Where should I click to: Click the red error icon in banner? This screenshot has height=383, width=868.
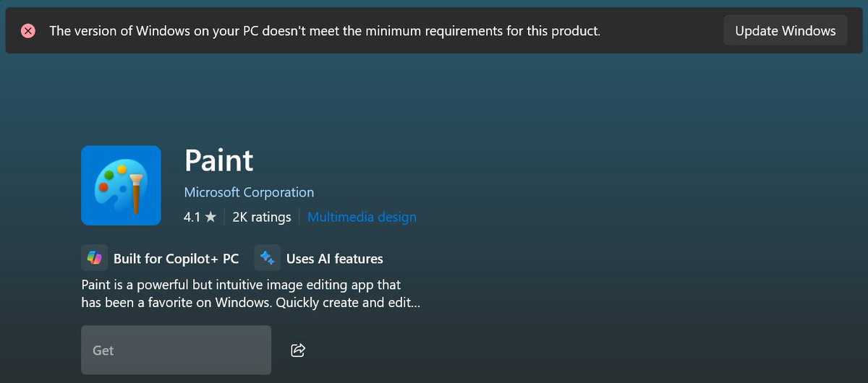tap(28, 31)
